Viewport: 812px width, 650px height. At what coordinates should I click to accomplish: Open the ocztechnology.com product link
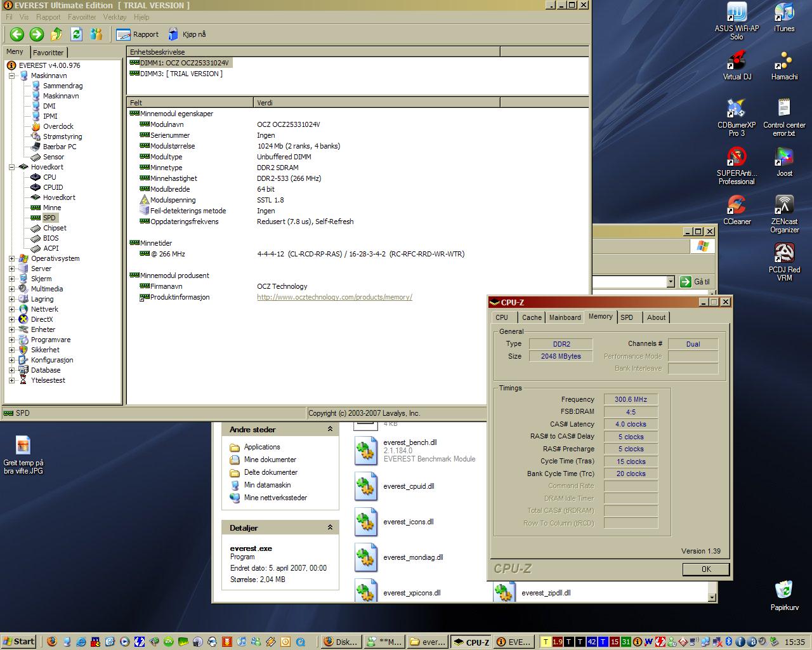coord(334,297)
